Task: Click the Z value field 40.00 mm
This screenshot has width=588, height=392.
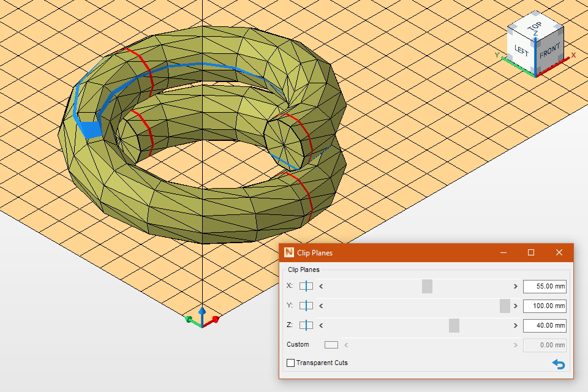Action: [545, 325]
